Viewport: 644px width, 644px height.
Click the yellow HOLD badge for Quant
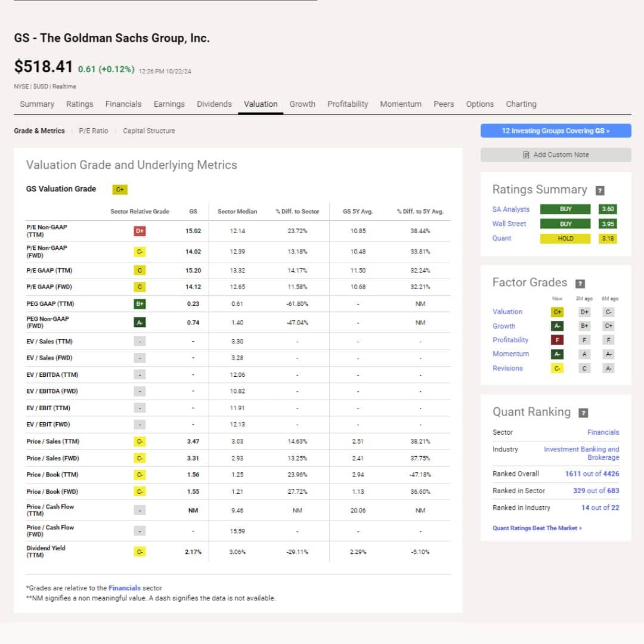tap(565, 239)
